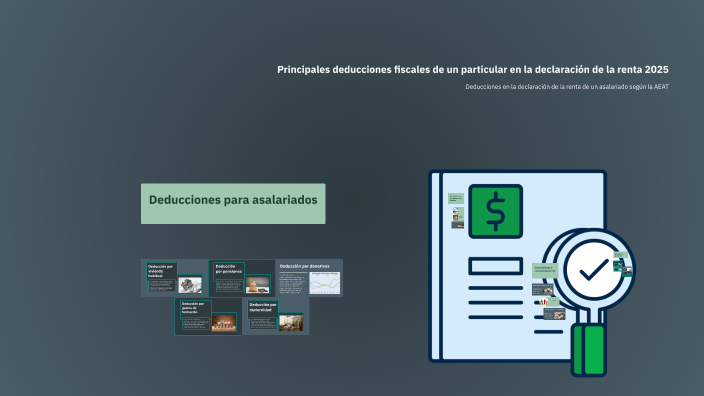Open the 'Conclusiones y recomendaciones' green topic
The height and width of the screenshot is (396, 704).
[545, 271]
